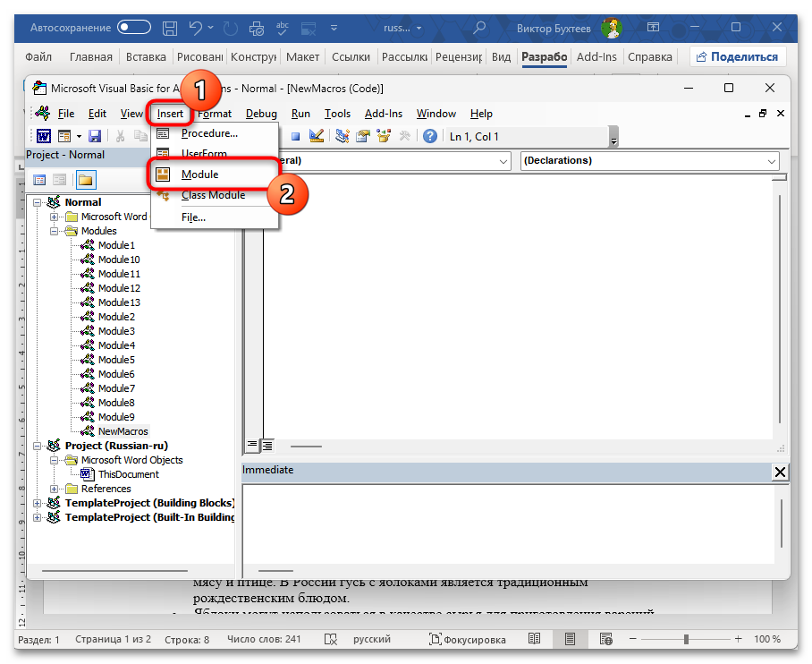Select Module10 in the project tree
This screenshot has width=812, height=664.
pos(119,260)
